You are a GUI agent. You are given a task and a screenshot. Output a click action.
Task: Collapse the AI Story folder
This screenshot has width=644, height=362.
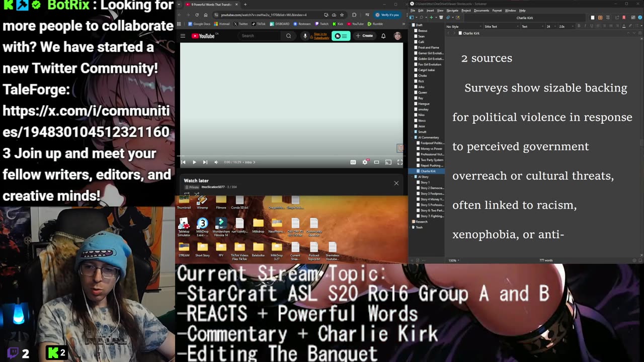tap(412, 177)
